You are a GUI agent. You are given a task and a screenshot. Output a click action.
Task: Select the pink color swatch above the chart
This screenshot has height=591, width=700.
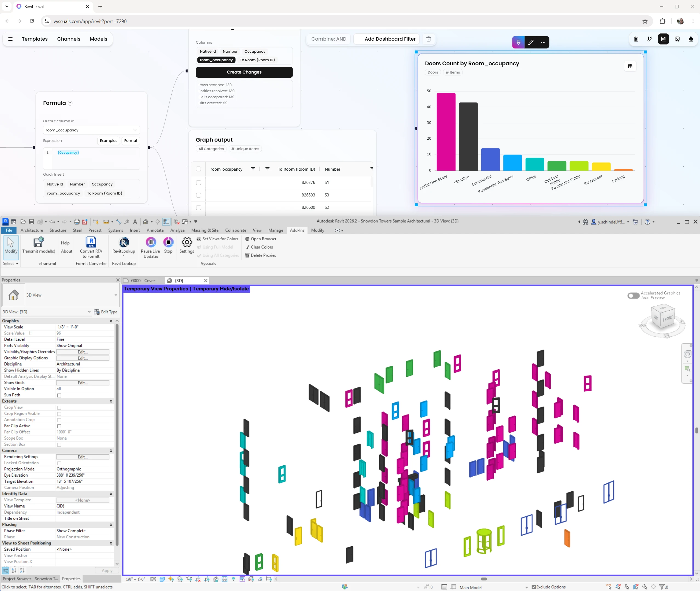518,42
